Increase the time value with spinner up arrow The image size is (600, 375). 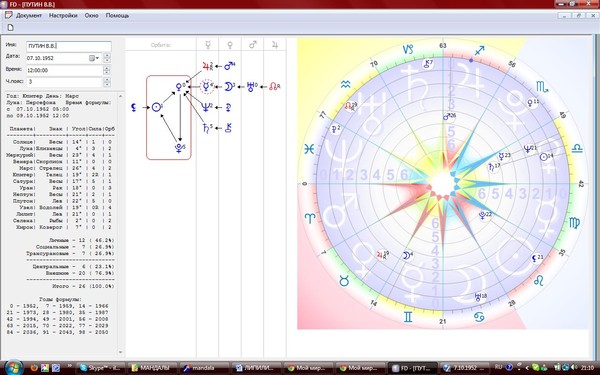[107, 68]
